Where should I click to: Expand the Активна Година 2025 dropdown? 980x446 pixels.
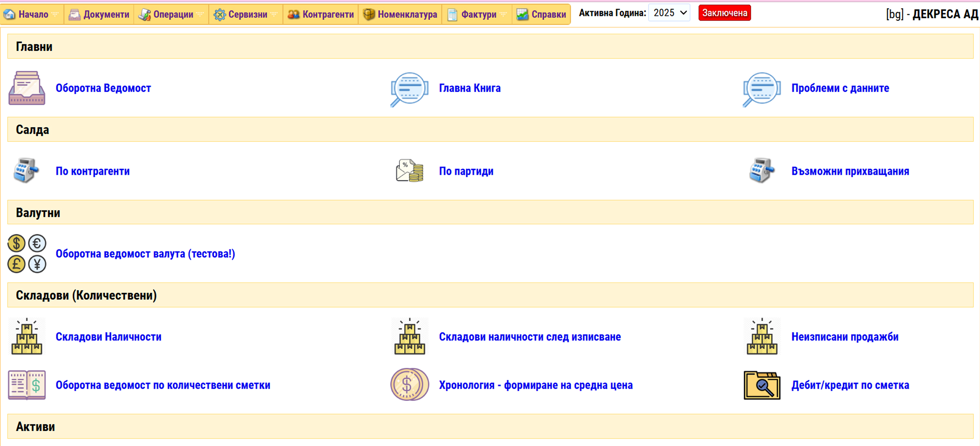(670, 13)
